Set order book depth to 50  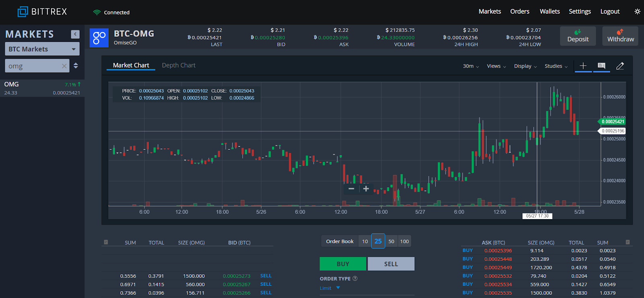(x=391, y=241)
